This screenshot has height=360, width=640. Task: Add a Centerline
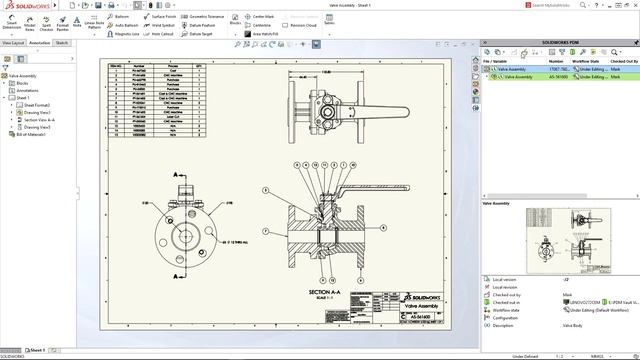(258, 25)
